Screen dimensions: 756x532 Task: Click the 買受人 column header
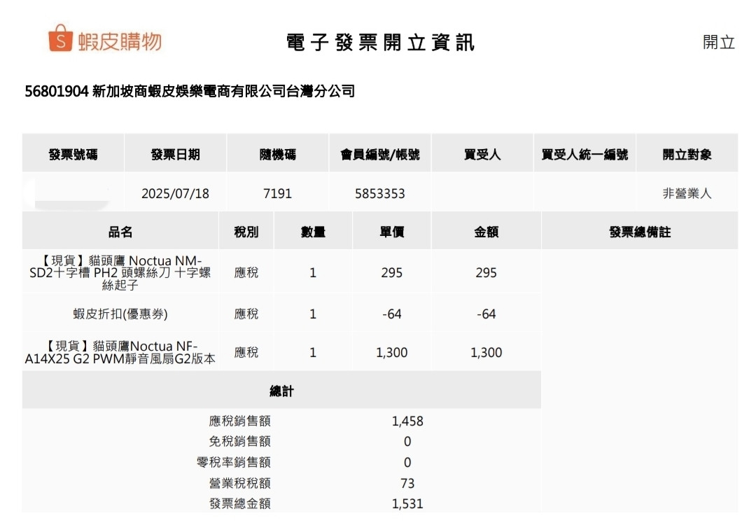(482, 154)
